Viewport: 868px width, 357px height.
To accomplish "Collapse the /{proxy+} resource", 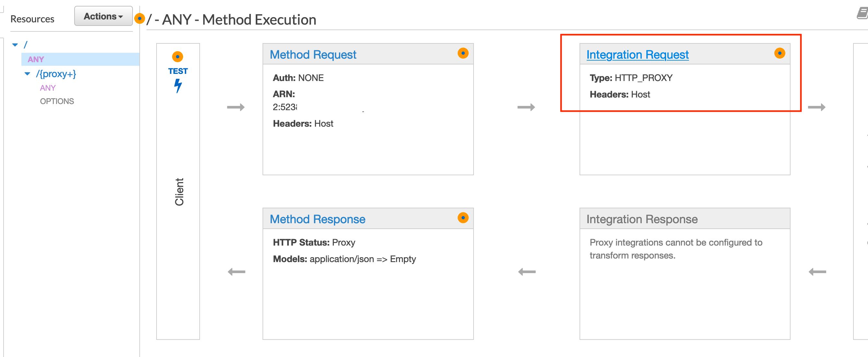I will tap(28, 74).
